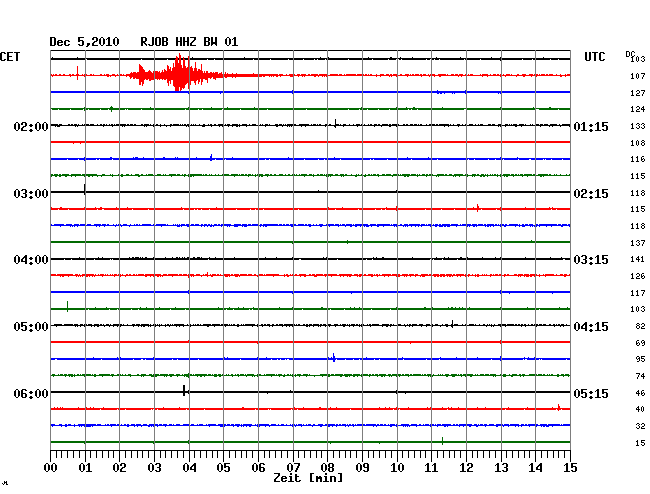
Task: Click the DC value 126
Action: (638, 276)
